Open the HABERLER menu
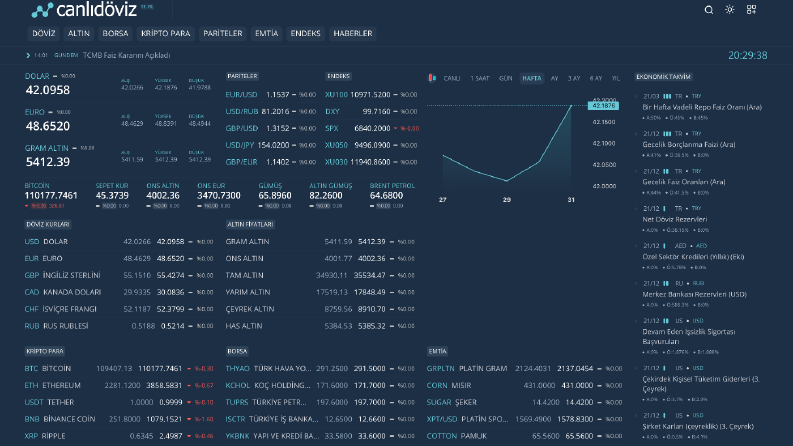This screenshot has height=446, width=793. (x=353, y=33)
